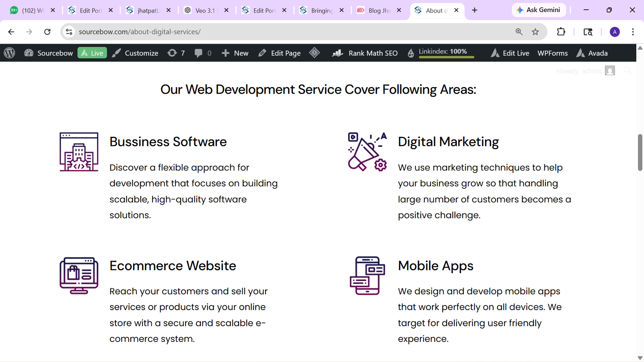Viewport: 644px width, 362px height.
Task: Open the Customize link in admin bar
Action: pos(135,53)
